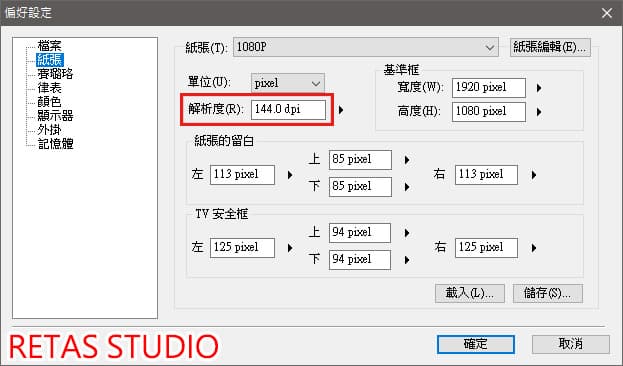
Task: Open the arrow menu beside 寬度 field
Action: click(x=539, y=88)
